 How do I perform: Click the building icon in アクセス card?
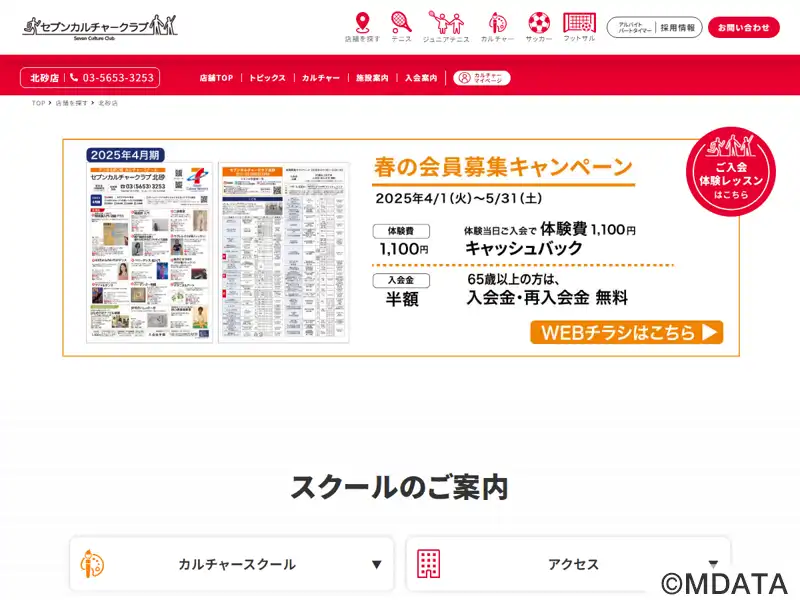pos(429,564)
